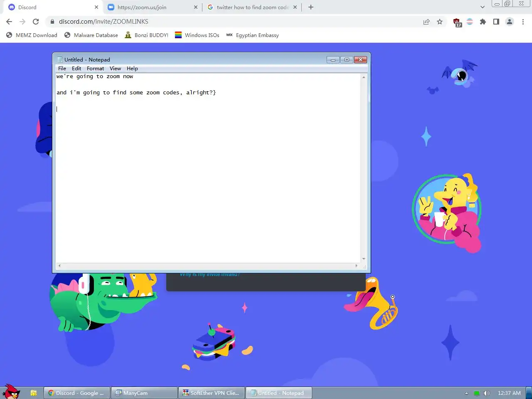532x399 pixels.
Task: Click the browser forward arrow
Action: pos(22,22)
